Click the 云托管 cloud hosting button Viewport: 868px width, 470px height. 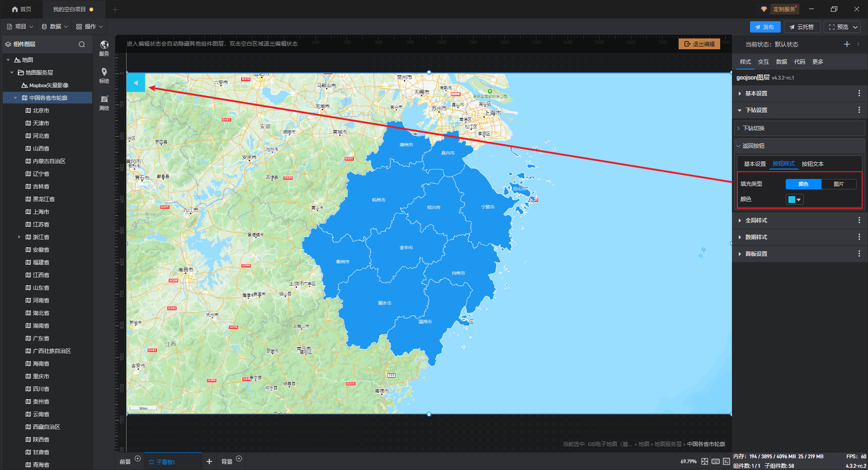(x=802, y=27)
